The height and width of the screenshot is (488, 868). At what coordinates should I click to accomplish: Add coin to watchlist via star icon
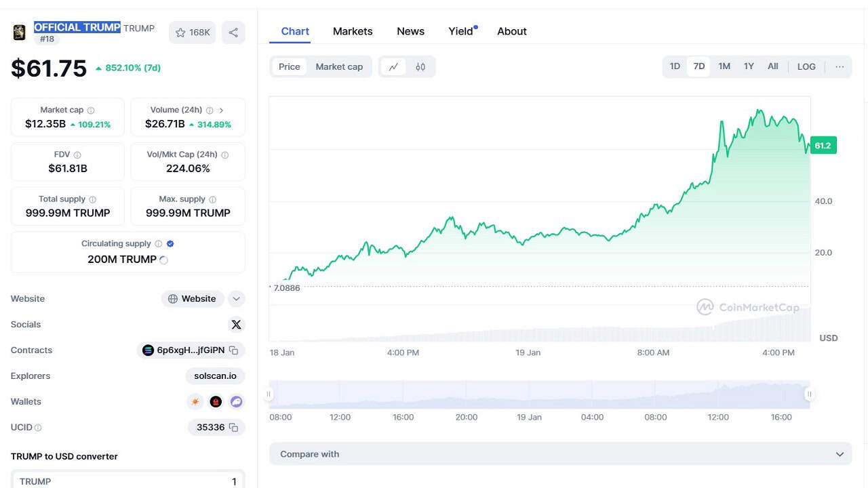tap(180, 33)
